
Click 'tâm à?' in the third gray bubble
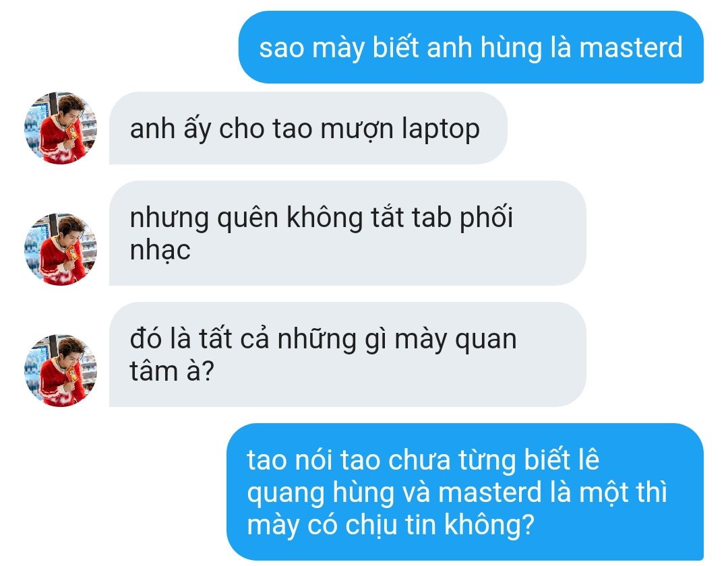pyautogui.click(x=172, y=371)
